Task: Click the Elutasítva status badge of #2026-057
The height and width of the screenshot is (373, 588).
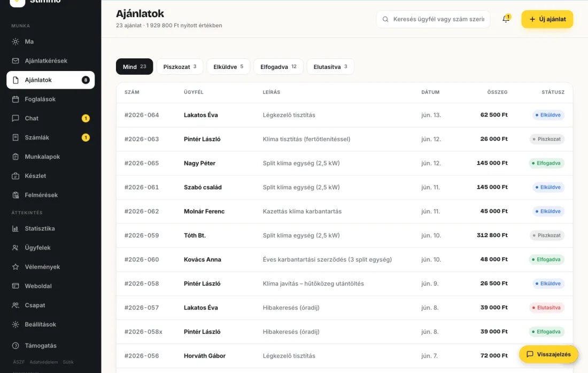Action: [x=546, y=307]
